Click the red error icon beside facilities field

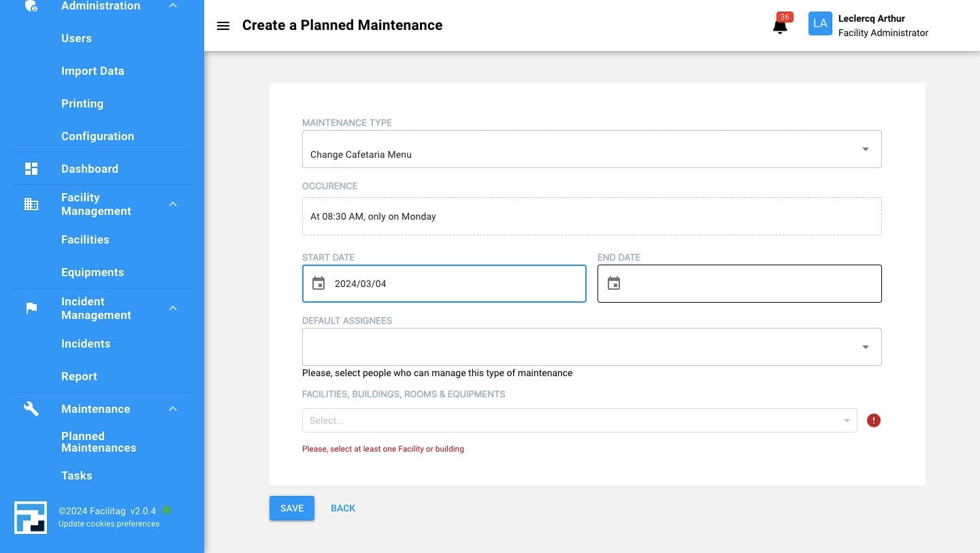coord(873,420)
